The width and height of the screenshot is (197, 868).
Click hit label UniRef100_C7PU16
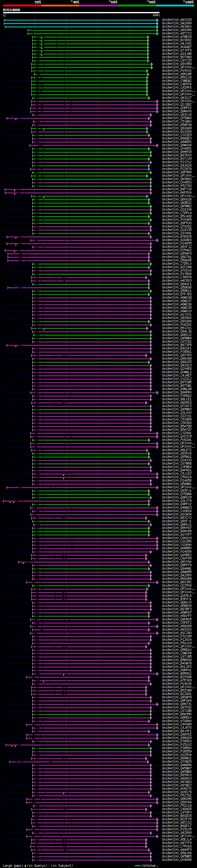pyautogui.click(x=177, y=846)
